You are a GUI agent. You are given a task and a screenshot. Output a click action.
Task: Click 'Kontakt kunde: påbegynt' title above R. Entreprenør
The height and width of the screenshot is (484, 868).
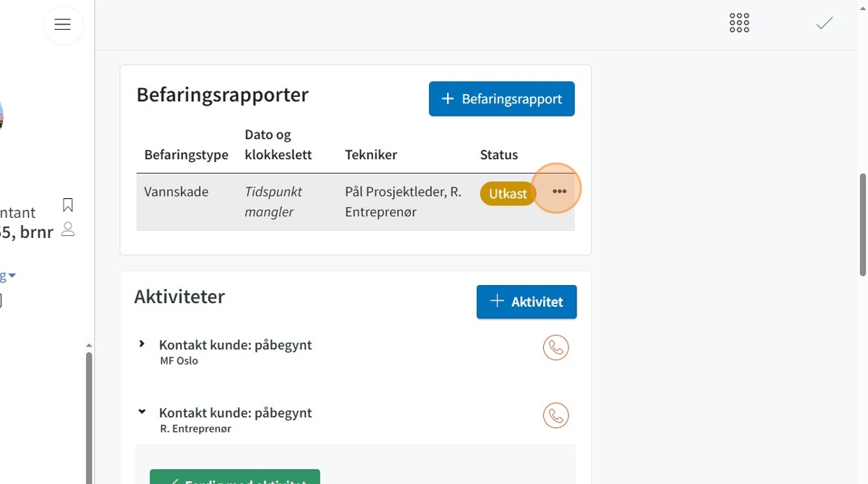click(x=235, y=413)
